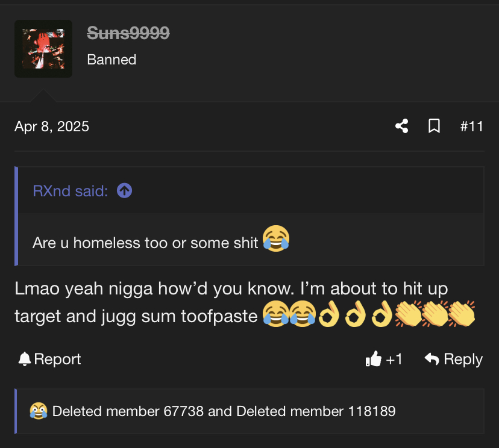Screen dimensions: 499x448
Task: Open the #11 post permalink
Action: tap(472, 126)
